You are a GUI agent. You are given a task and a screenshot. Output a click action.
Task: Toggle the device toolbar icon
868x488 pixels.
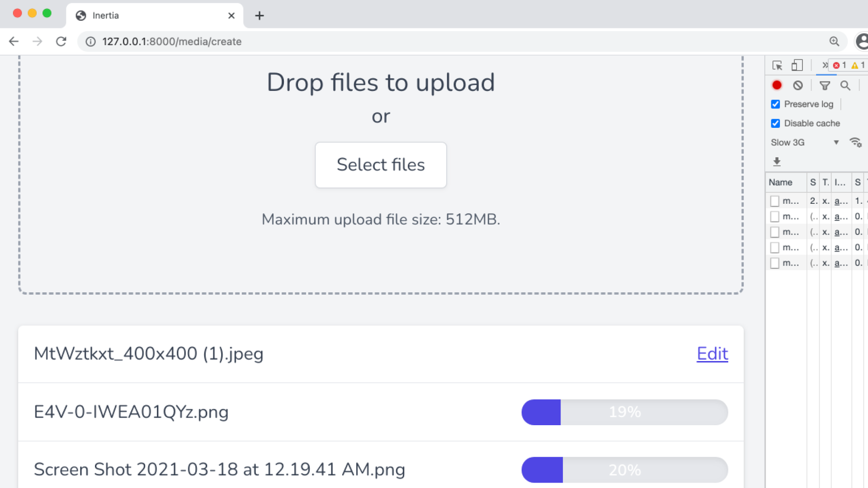coord(797,66)
